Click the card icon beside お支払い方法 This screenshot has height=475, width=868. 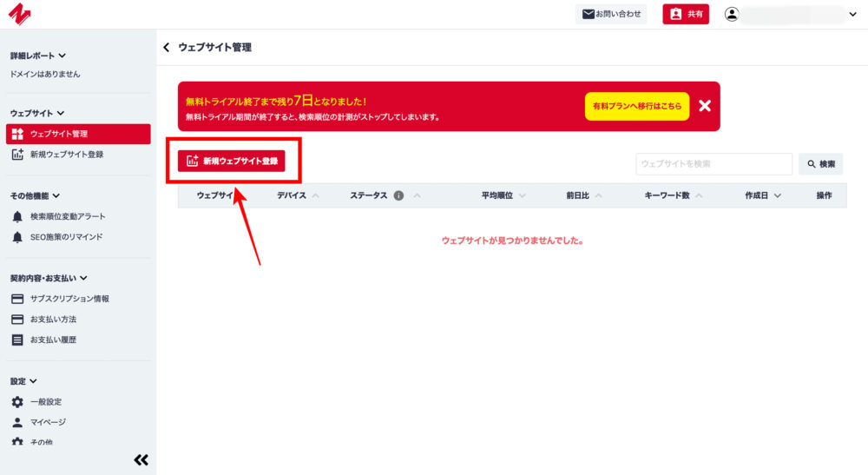coord(17,320)
